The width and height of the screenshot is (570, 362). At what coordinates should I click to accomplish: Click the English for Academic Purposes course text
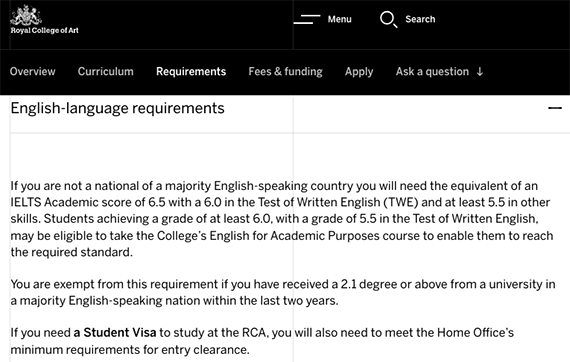[315, 236]
